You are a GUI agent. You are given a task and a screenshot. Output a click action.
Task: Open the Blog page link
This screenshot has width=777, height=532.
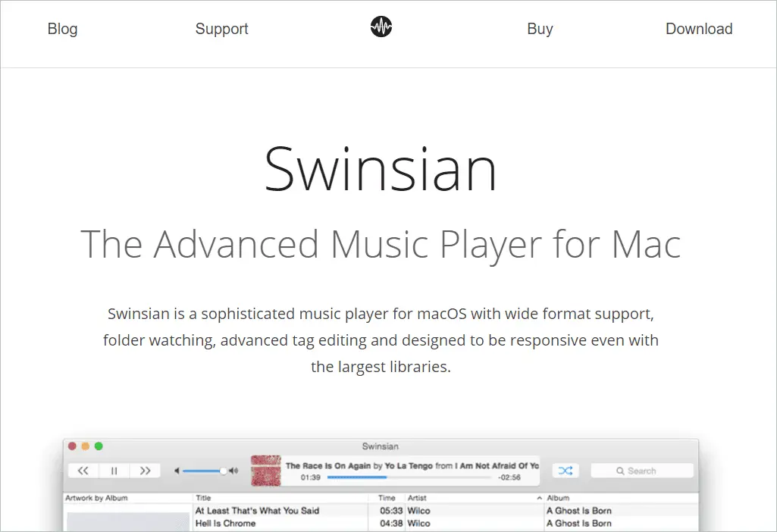coord(62,29)
